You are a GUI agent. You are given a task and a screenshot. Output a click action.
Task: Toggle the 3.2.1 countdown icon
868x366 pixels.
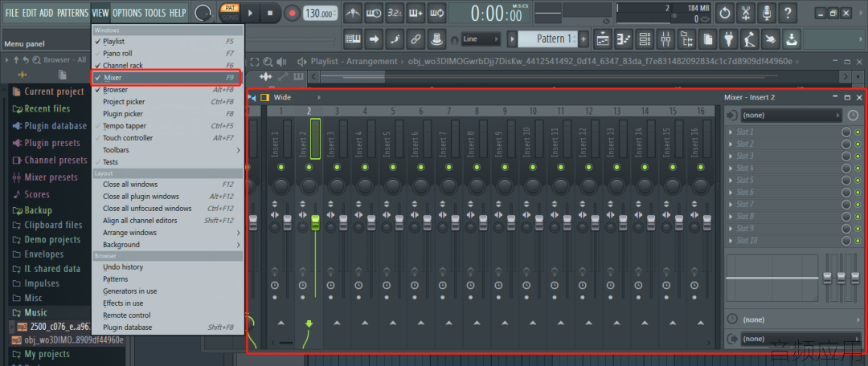point(395,13)
